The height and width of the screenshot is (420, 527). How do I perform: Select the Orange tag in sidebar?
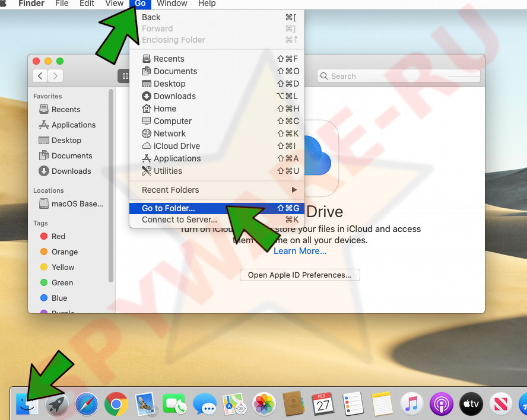point(59,252)
